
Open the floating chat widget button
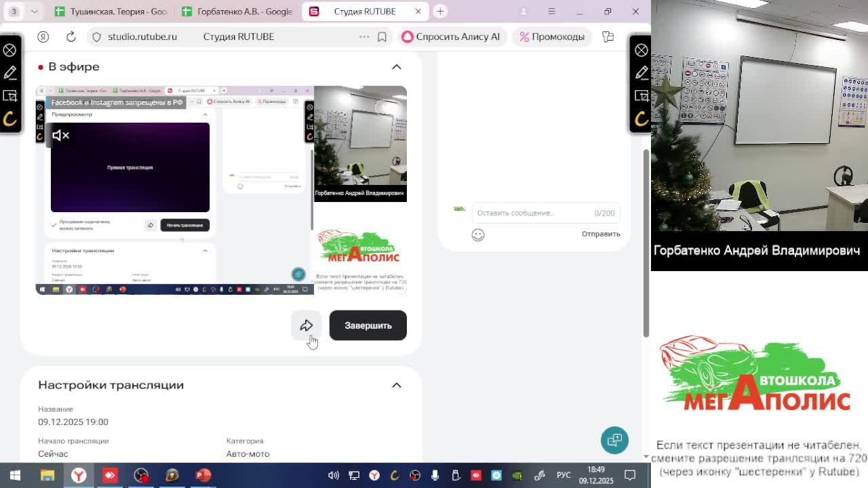(614, 440)
